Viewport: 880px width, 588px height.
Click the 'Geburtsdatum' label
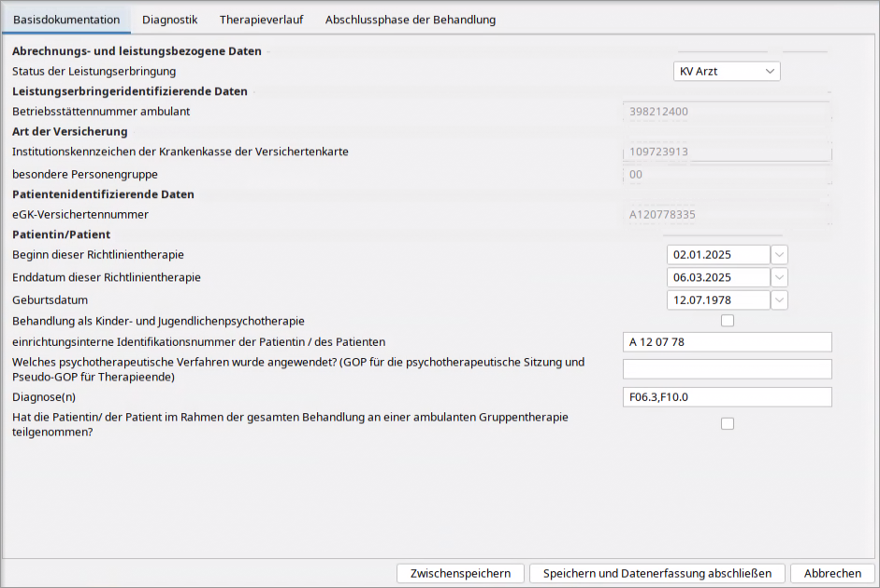(50, 300)
